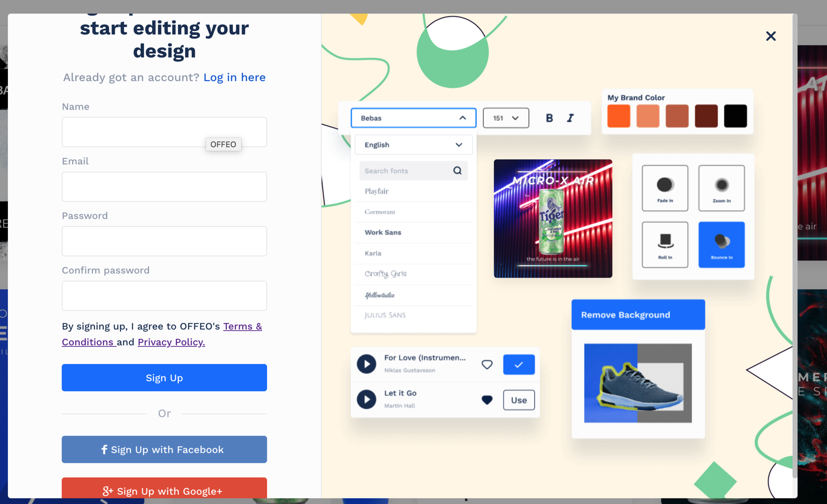
Task: Select the Bounce In animation icon
Action: (x=721, y=244)
